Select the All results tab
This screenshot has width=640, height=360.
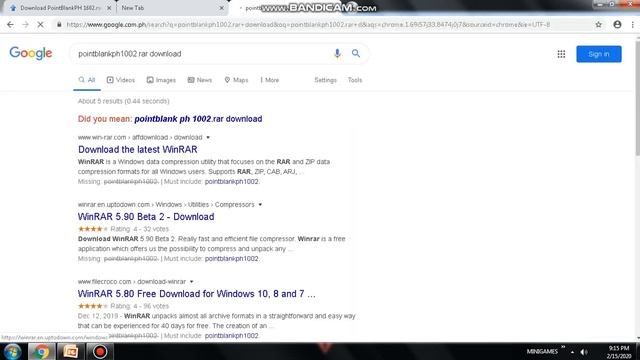pyautogui.click(x=87, y=80)
